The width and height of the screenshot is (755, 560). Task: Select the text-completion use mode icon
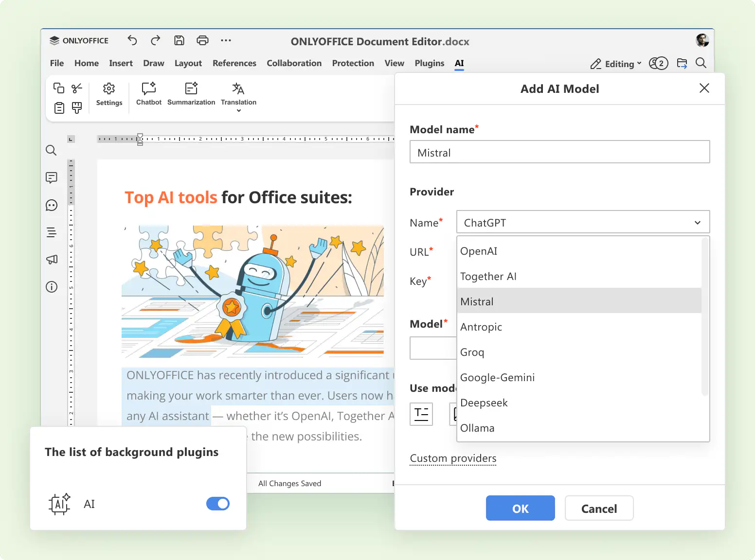pos(421,414)
